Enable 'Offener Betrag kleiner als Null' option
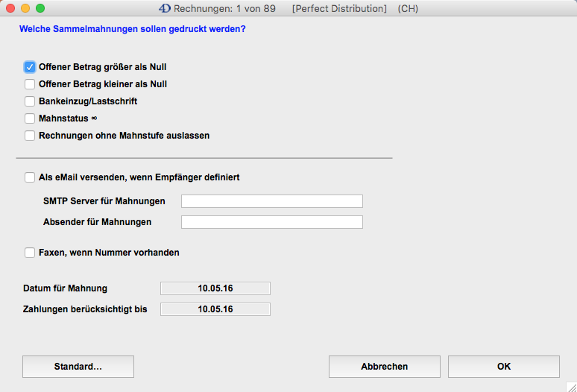The image size is (577, 392). tap(30, 84)
